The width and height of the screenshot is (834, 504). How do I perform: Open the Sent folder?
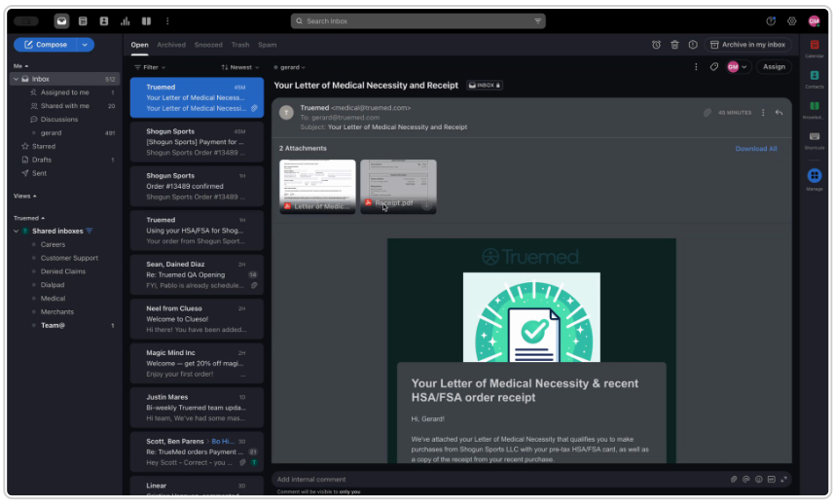39,173
